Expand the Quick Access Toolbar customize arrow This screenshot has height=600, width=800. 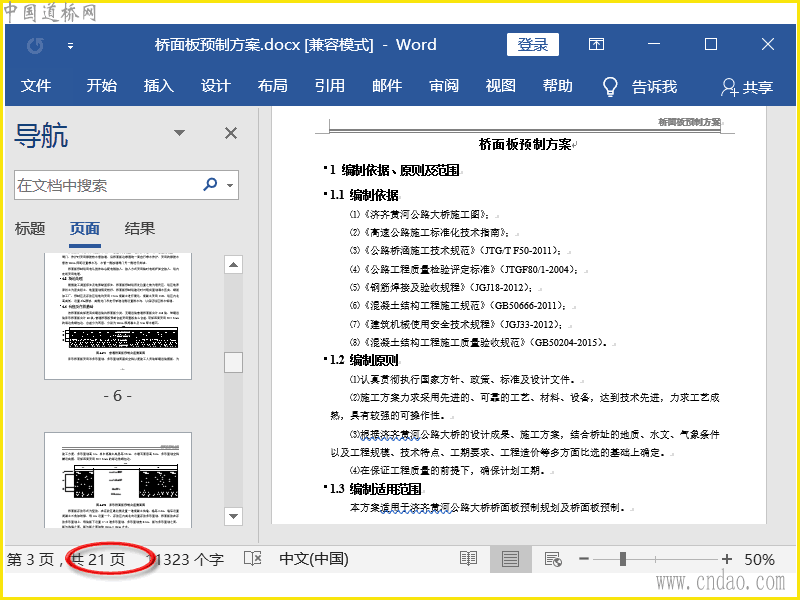coord(70,45)
